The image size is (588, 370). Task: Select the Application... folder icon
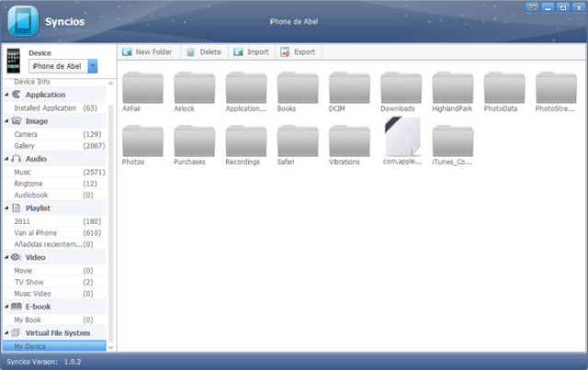[x=246, y=88]
